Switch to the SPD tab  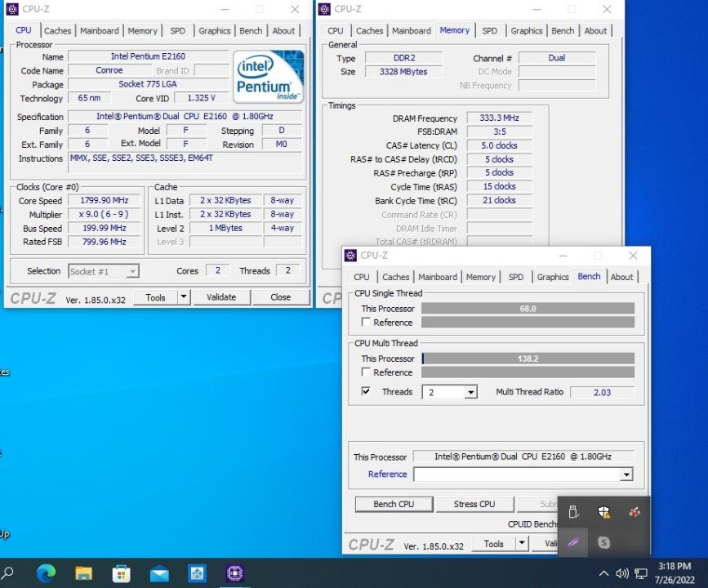(x=515, y=277)
